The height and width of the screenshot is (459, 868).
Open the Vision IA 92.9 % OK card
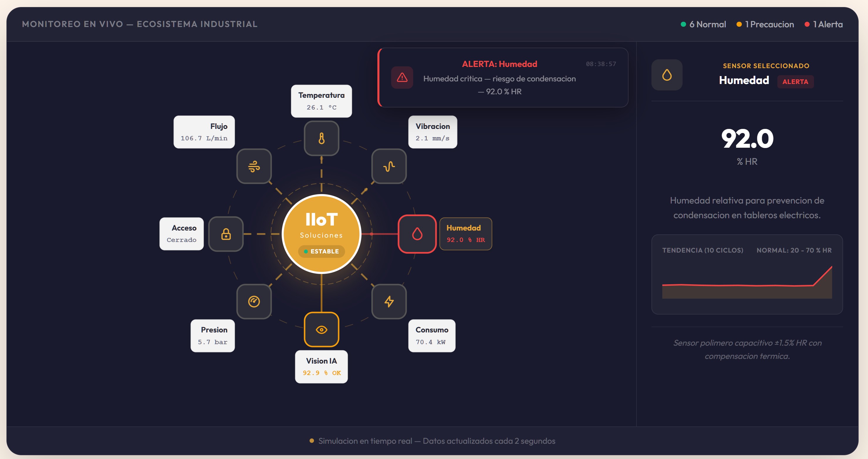[321, 366]
